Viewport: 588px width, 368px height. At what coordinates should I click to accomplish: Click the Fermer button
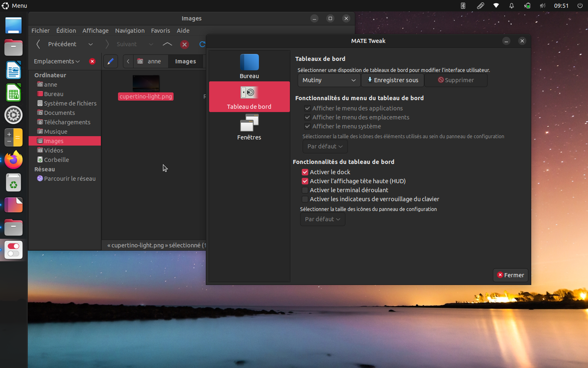510,275
